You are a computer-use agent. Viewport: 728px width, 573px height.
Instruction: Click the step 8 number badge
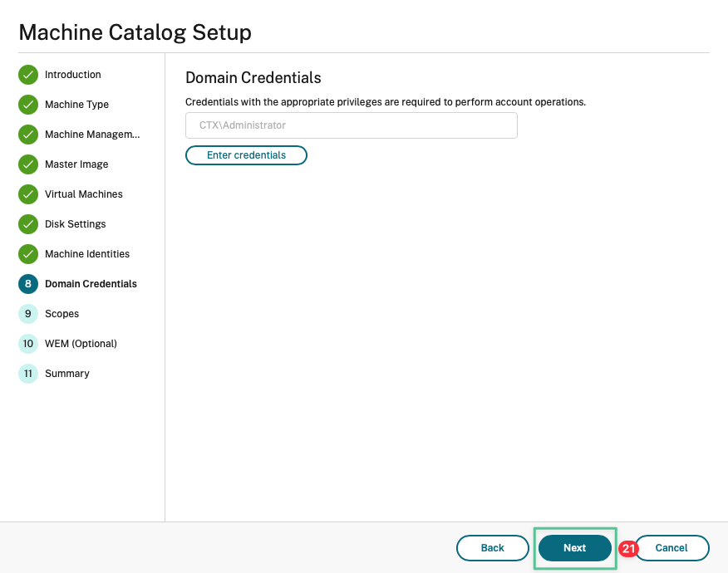click(28, 284)
